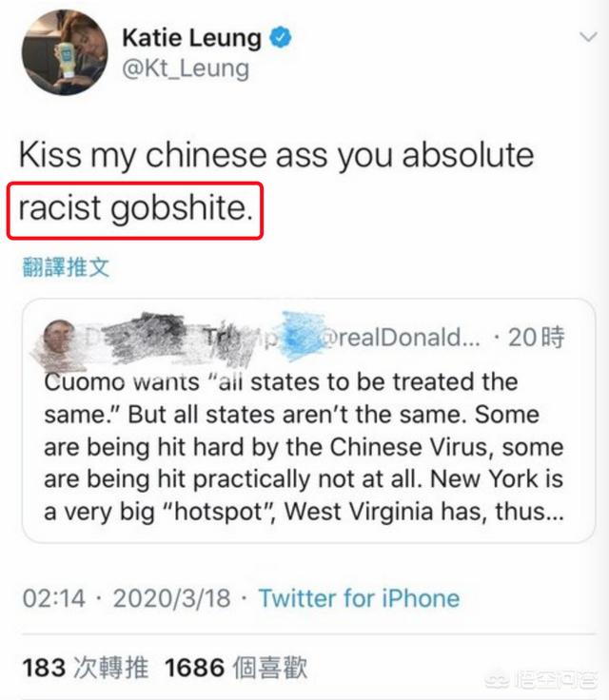
Task: Click the highlighted 'racist gobshite.' text
Action: click(x=135, y=209)
